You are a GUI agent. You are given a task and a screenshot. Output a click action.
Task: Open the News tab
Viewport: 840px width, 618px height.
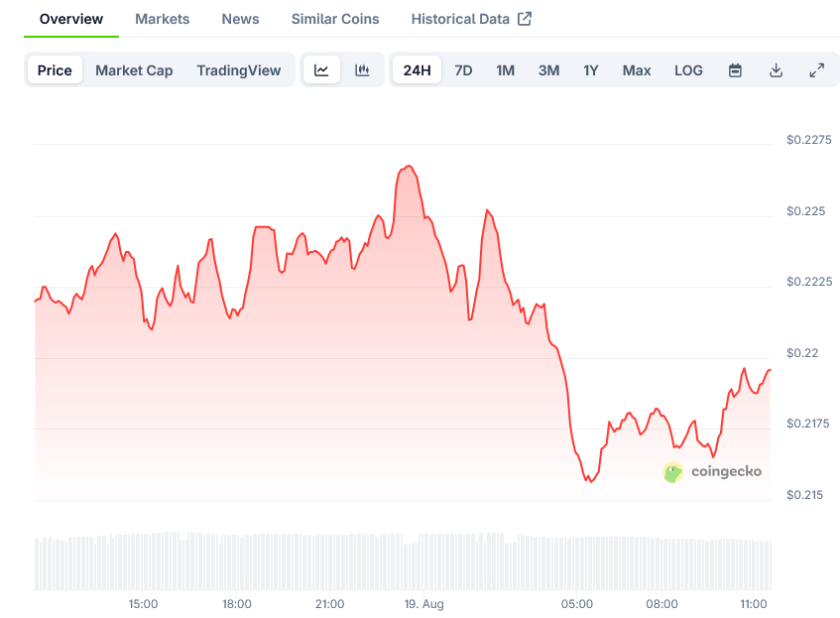(241, 19)
